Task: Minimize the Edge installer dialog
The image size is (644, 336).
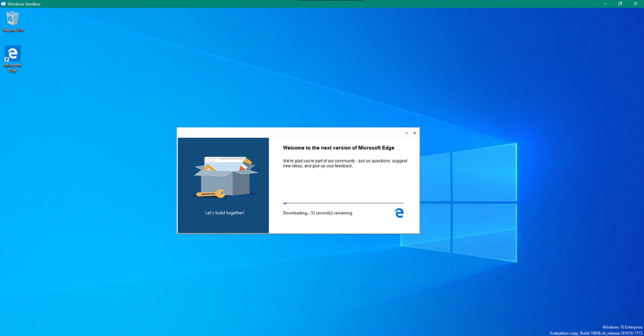Action: pyautogui.click(x=407, y=133)
